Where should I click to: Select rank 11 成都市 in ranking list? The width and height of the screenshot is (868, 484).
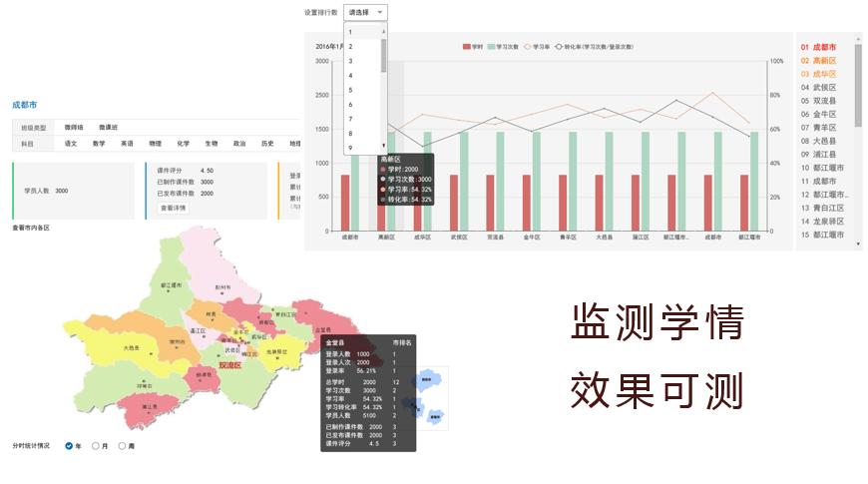818,181
